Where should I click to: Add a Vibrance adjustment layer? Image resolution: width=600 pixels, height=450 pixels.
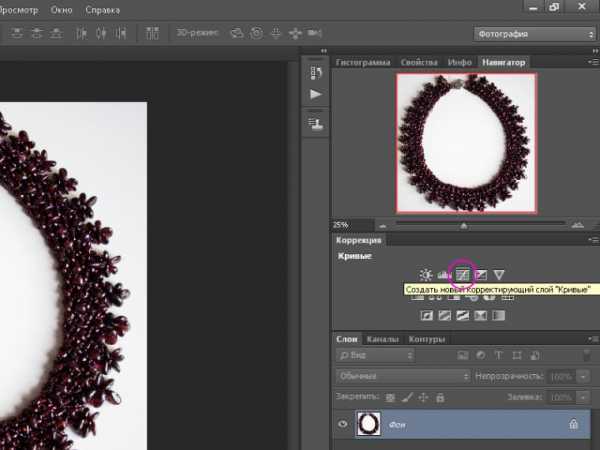(x=499, y=274)
